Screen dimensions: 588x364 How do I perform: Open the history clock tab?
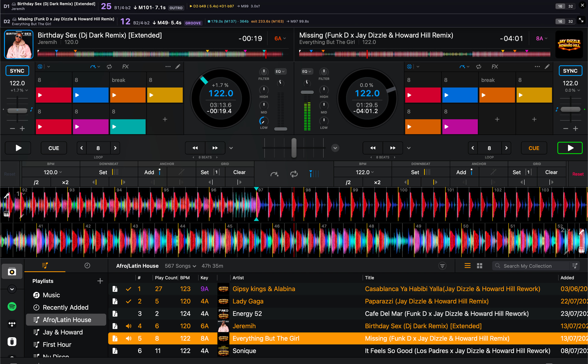coord(87,266)
